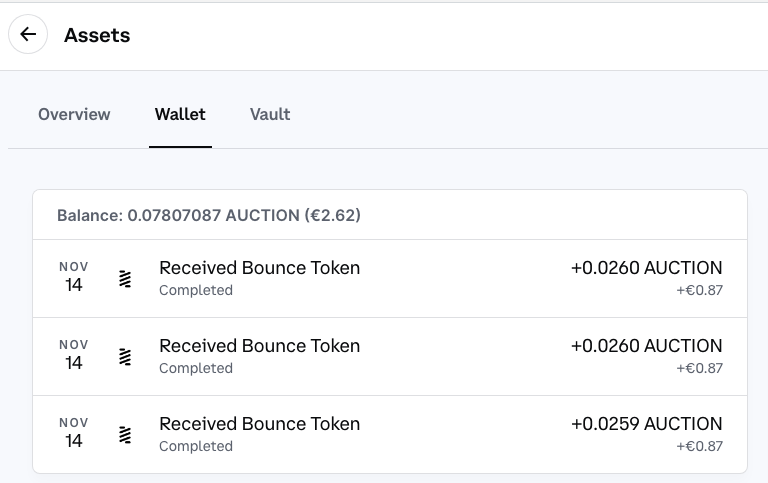Viewport: 768px width, 483px height.
Task: Click the back arrow button
Action: 28,34
